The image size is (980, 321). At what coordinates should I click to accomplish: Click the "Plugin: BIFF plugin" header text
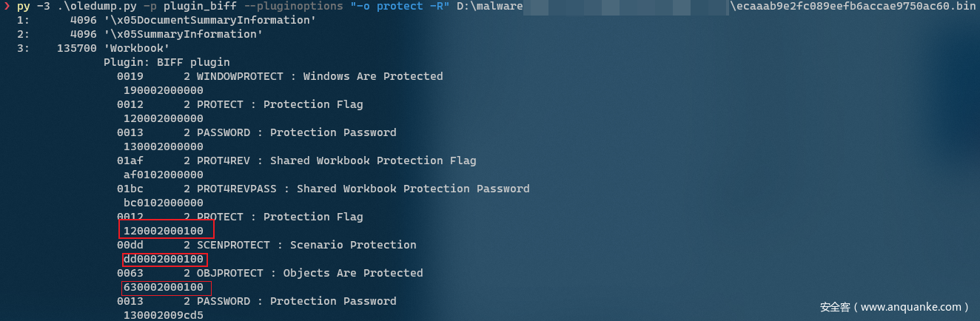167,62
